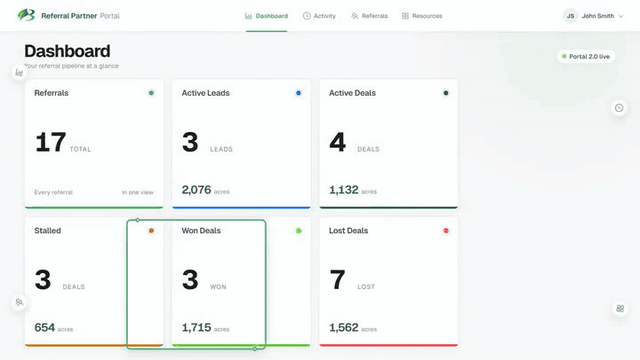Click the red dot on Lost Deals card
Viewport: 640px width, 360px height.
click(x=446, y=231)
